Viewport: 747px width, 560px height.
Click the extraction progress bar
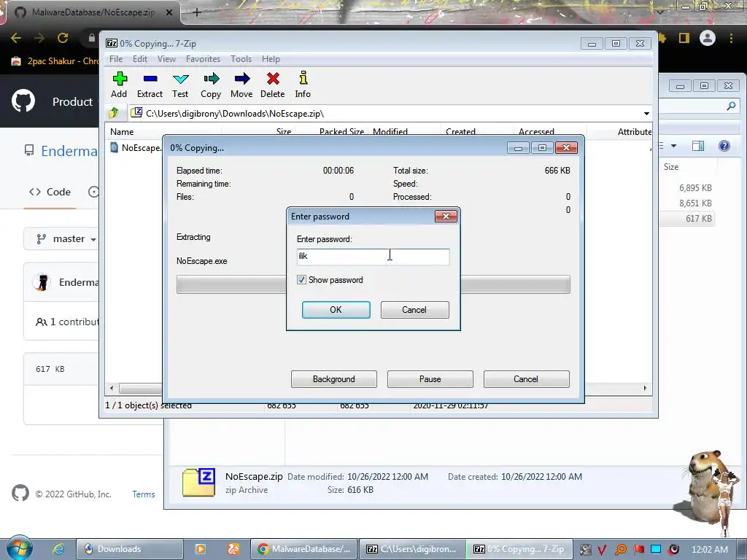pos(373,284)
